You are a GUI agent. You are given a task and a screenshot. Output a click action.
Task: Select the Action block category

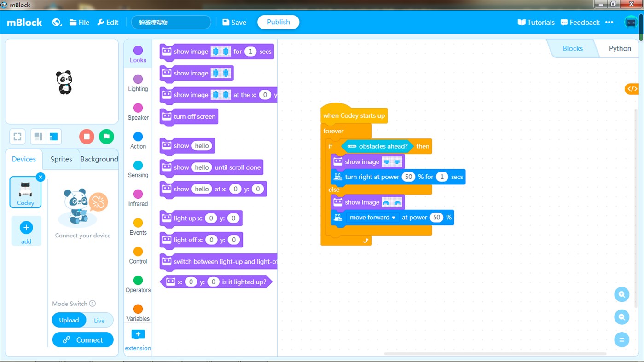tap(138, 141)
